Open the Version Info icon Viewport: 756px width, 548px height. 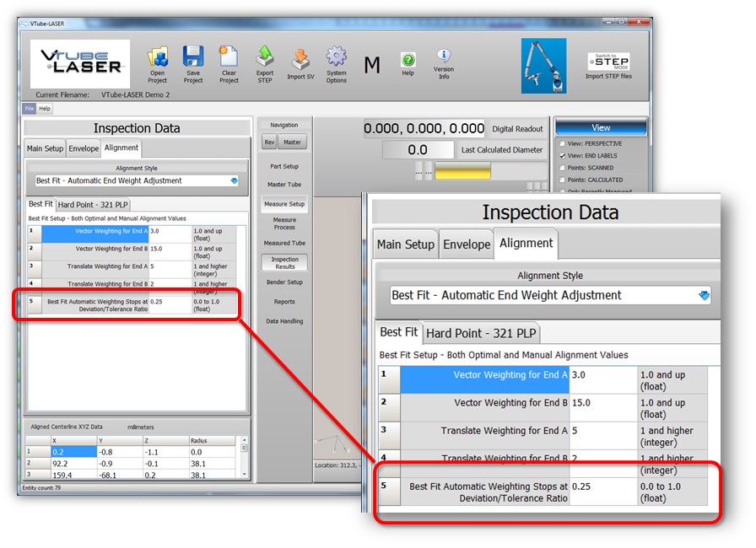(444, 56)
